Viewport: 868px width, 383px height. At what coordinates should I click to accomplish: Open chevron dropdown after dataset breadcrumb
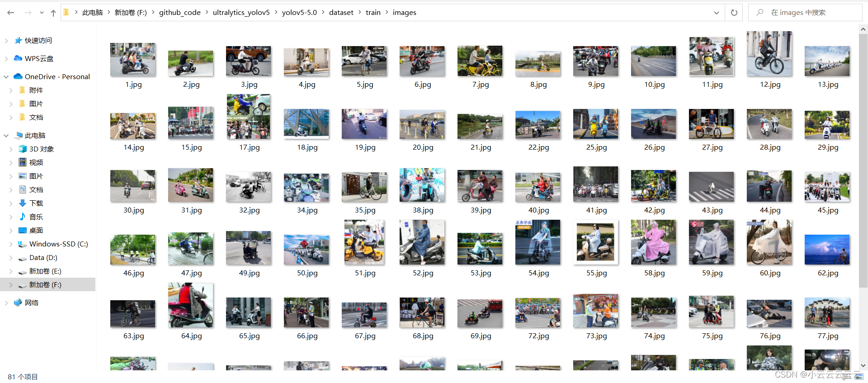click(359, 13)
